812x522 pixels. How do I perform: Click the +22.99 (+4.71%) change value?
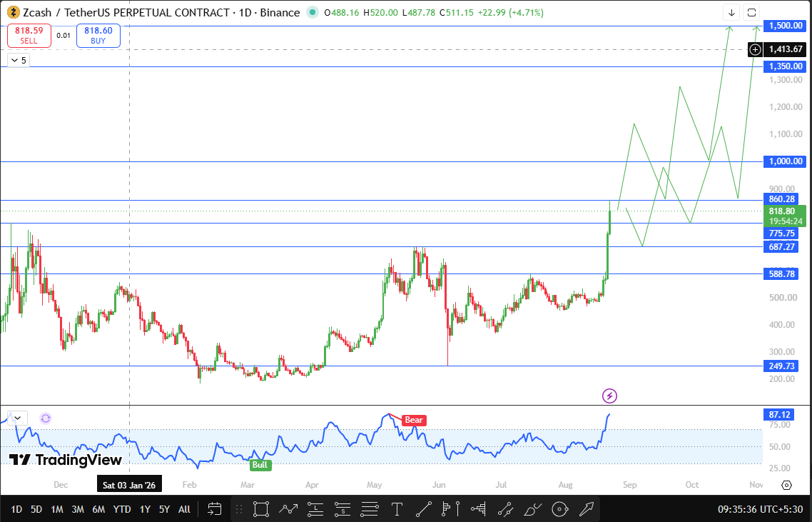511,12
